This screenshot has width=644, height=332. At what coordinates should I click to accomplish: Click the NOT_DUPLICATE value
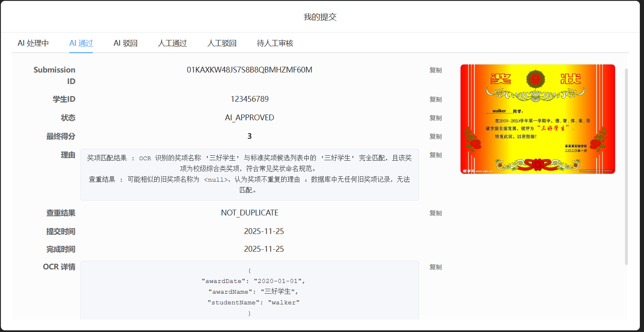[249, 213]
